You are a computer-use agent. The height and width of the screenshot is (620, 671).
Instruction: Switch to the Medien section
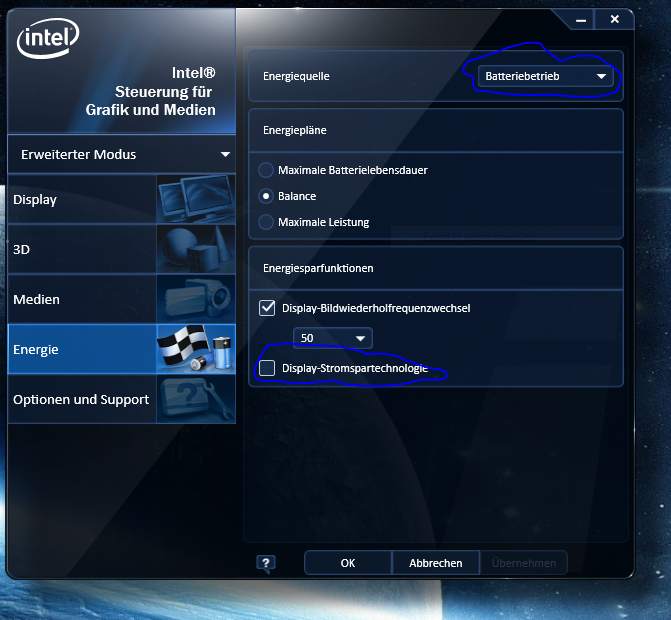pos(122,299)
